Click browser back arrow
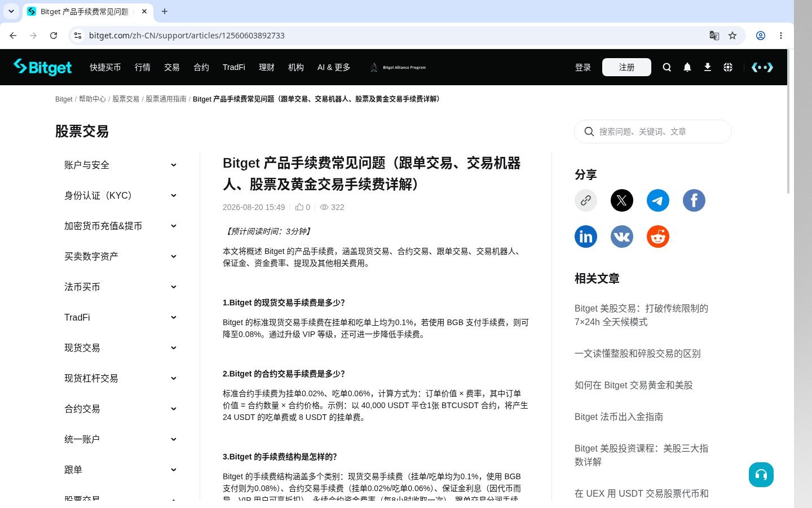Image resolution: width=812 pixels, height=508 pixels. click(13, 36)
